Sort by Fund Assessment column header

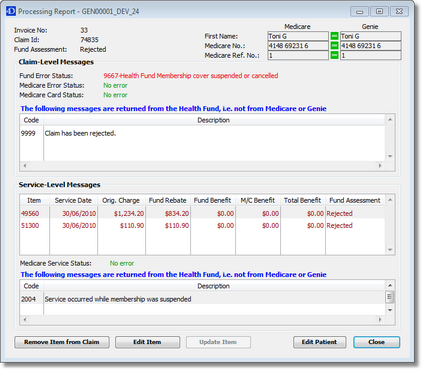(355, 200)
